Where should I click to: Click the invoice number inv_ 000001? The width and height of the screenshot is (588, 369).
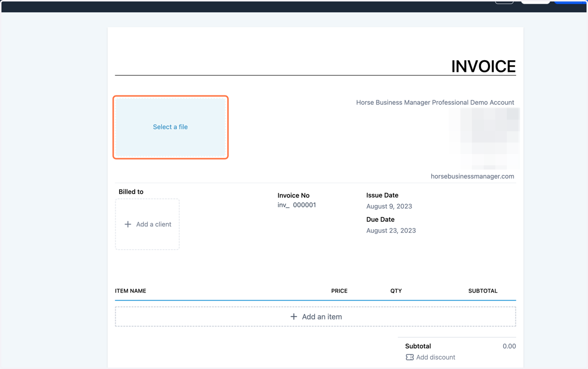click(297, 205)
